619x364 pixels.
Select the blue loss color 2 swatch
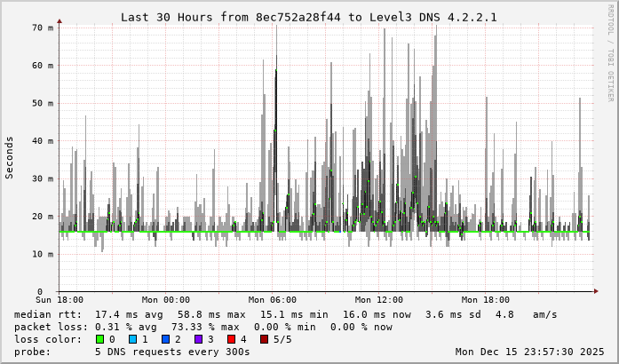tap(164, 339)
